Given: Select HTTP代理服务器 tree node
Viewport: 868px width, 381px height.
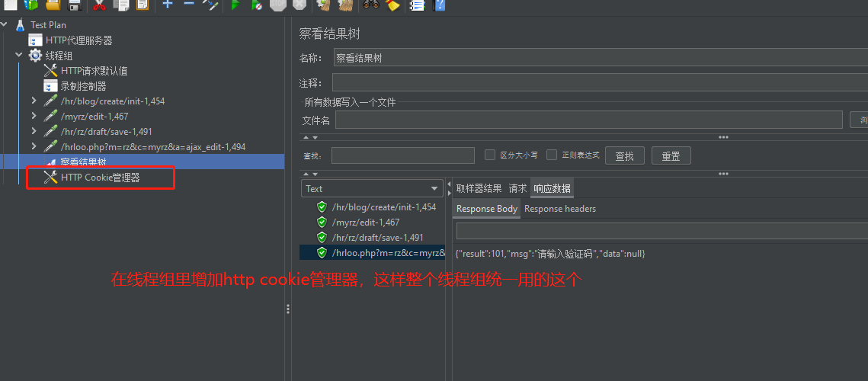Looking at the screenshot, I should tap(79, 40).
